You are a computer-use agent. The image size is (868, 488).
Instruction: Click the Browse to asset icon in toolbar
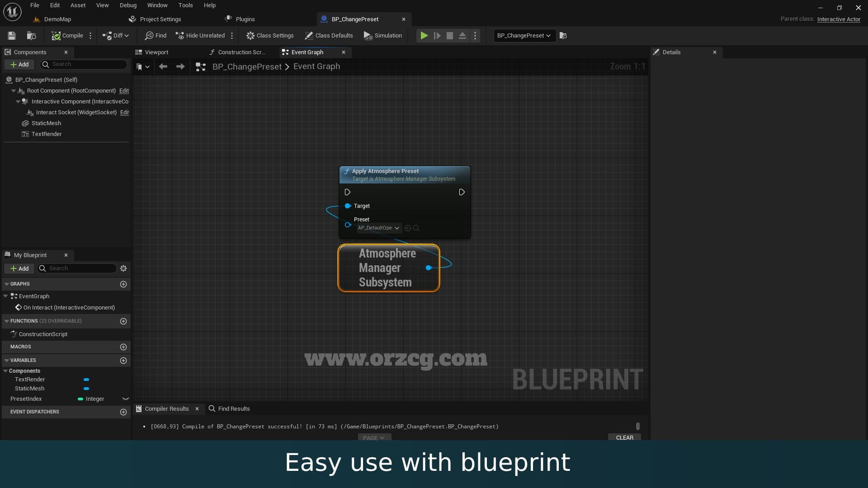(31, 36)
